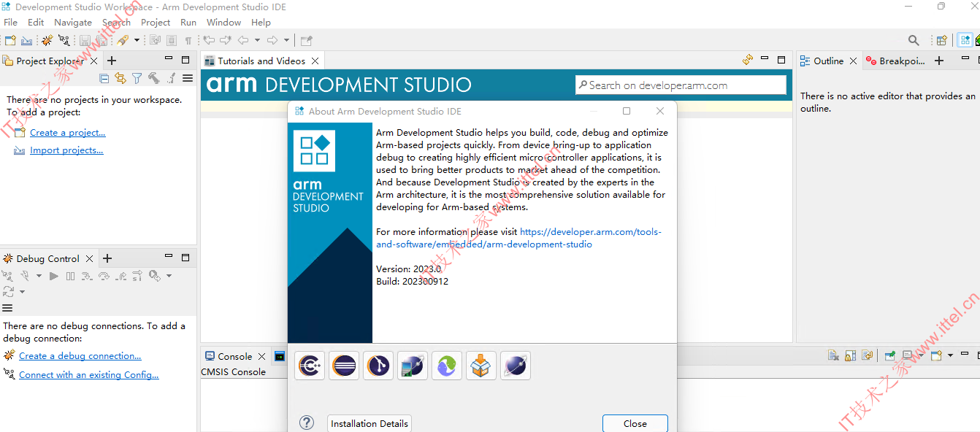
Task: Toggle the Pin Editor icon
Action: point(307,40)
